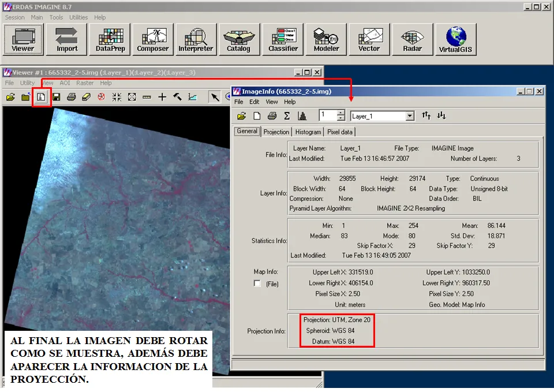The height and width of the screenshot is (392, 554).
Task: Click the print icon in ImageInfo toolbar
Action: tap(272, 116)
